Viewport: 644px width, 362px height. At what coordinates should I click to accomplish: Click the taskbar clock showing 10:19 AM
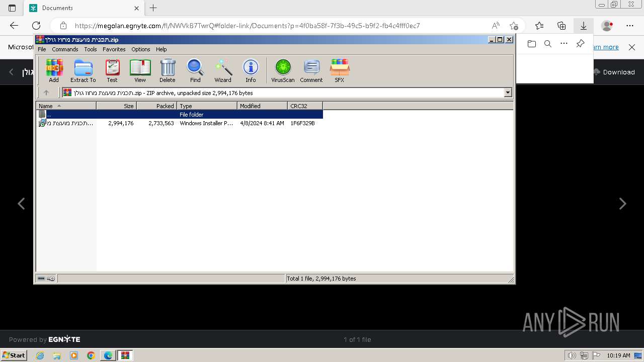[x=618, y=355]
